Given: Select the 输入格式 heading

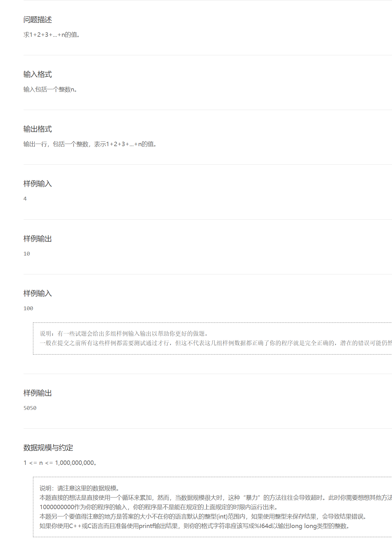Looking at the screenshot, I should point(38,74).
